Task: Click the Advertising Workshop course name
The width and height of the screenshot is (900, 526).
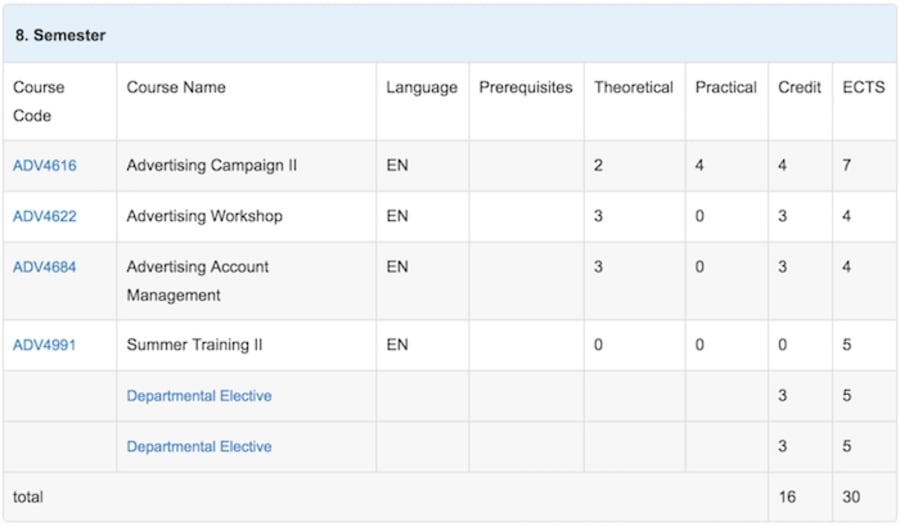Action: (x=204, y=216)
